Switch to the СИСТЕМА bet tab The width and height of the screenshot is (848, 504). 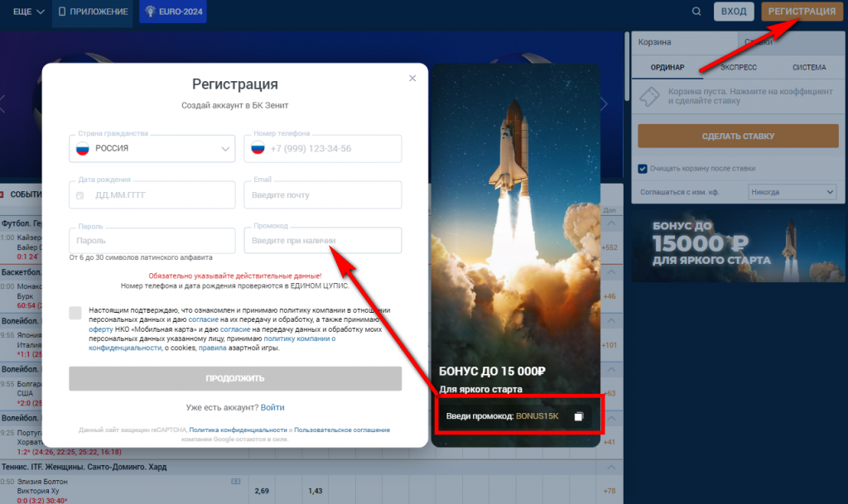pyautogui.click(x=809, y=68)
